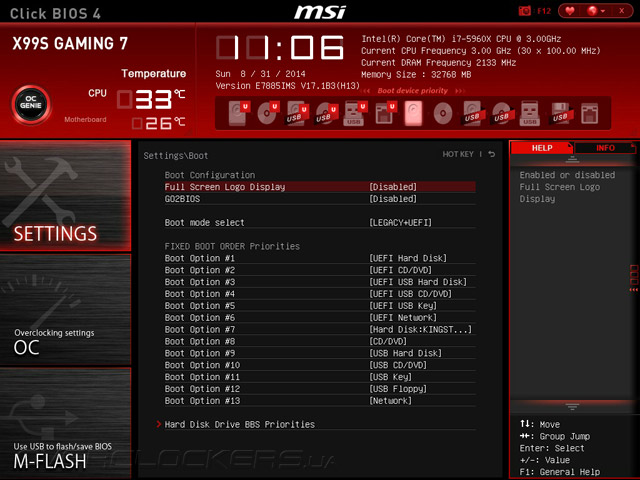Click the handle at top of Help panel
This screenshot has height=480, width=640.
tap(572, 159)
